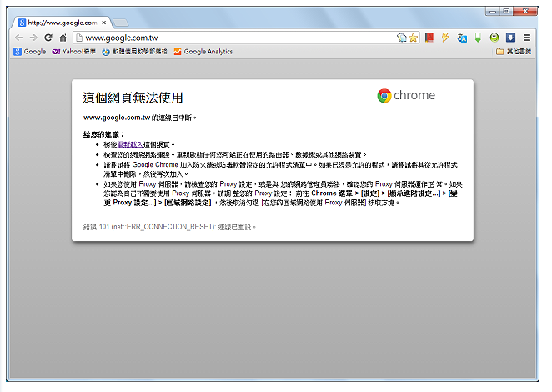Select the http://www.google.com tab
This screenshot has height=392, width=552.
point(62,23)
